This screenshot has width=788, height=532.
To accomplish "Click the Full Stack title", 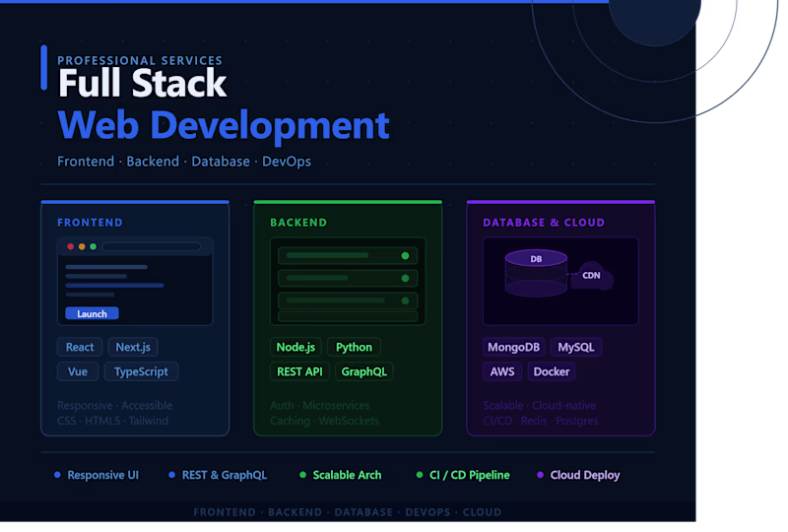I will pos(142,83).
